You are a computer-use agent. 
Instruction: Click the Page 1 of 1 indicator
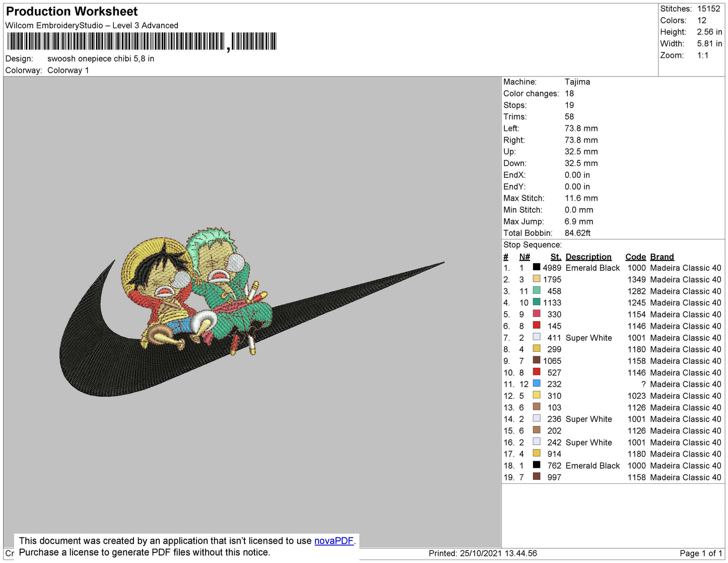701,553
